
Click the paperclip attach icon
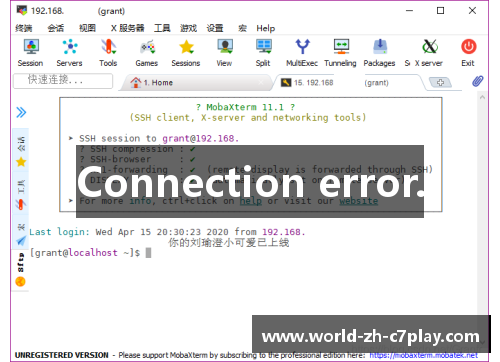(477, 81)
